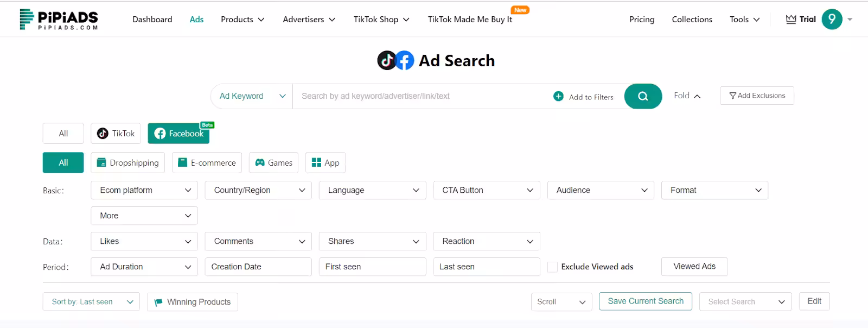
Task: Click the Add Exclusions button
Action: point(757,96)
